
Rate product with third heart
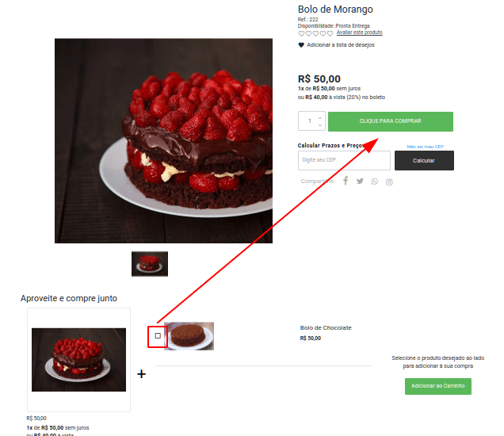pyautogui.click(x=315, y=33)
